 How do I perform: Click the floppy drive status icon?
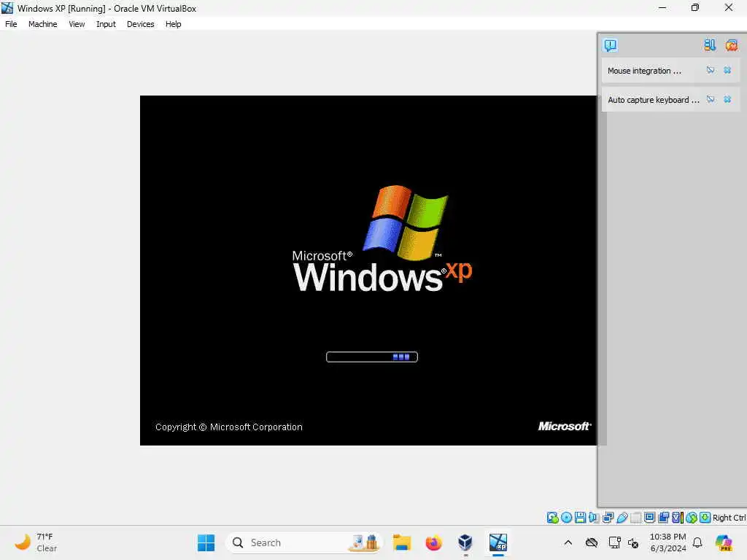[x=580, y=518]
